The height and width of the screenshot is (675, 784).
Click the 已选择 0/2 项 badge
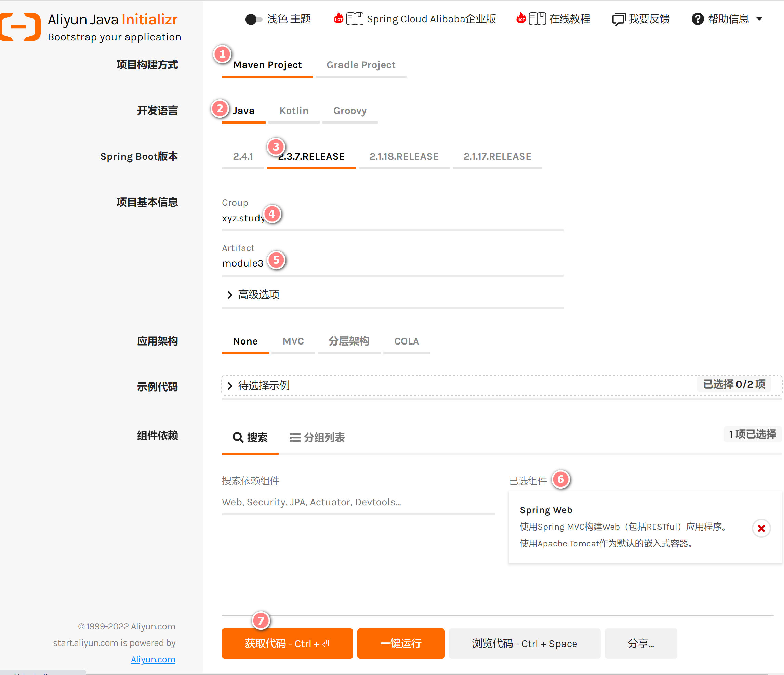click(734, 385)
